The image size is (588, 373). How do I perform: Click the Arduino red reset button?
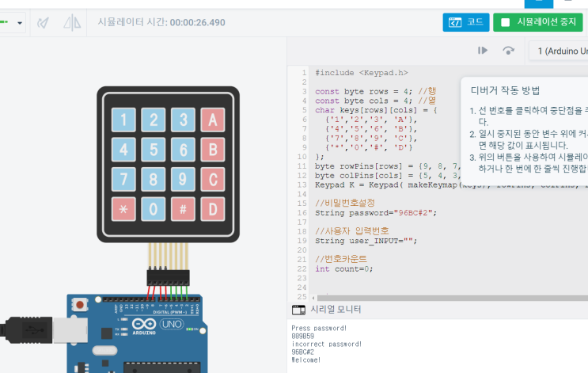coord(79,304)
